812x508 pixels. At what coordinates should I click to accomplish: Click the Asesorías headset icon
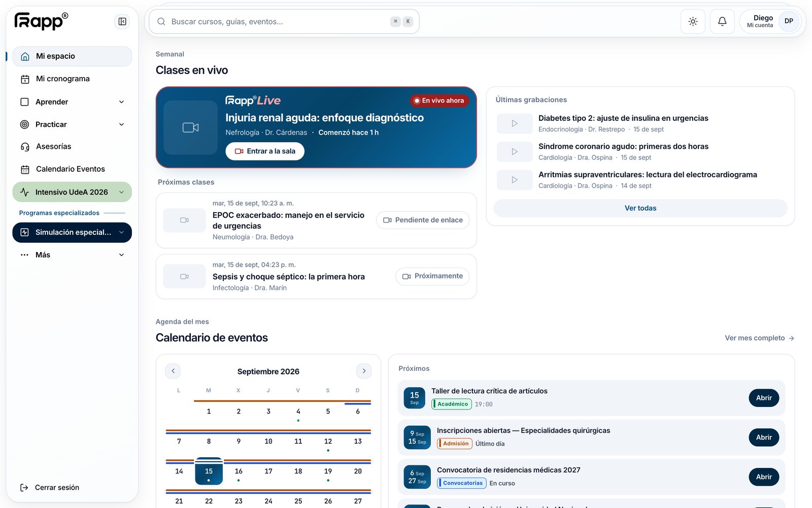(25, 147)
